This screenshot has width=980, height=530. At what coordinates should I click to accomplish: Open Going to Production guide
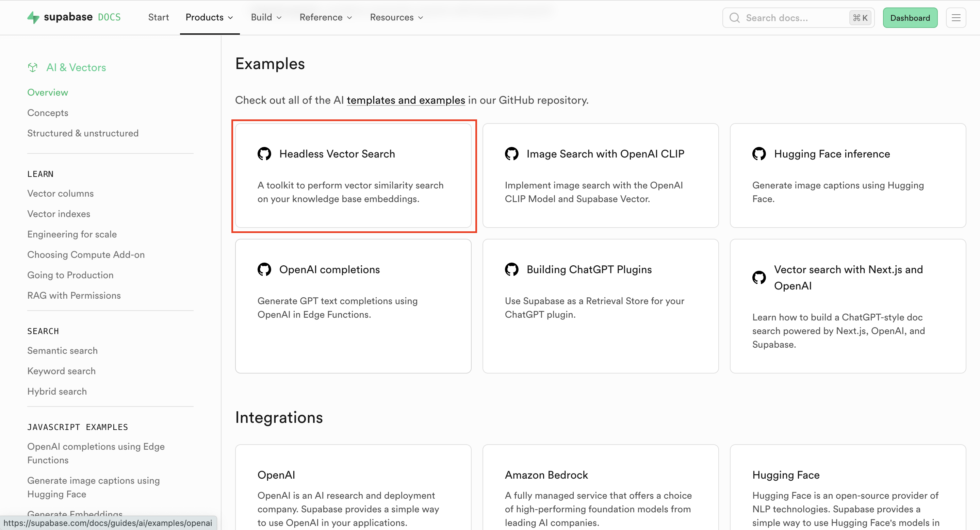point(70,275)
